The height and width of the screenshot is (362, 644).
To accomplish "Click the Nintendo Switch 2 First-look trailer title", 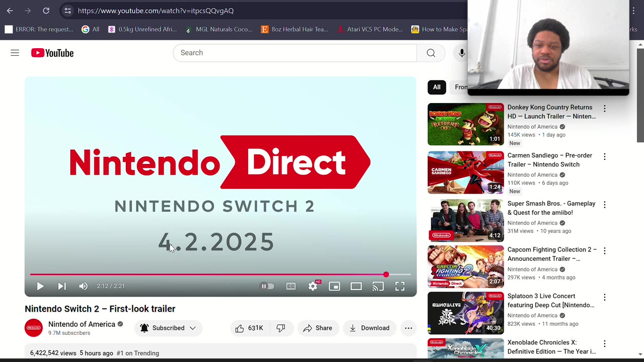I will 100,309.
